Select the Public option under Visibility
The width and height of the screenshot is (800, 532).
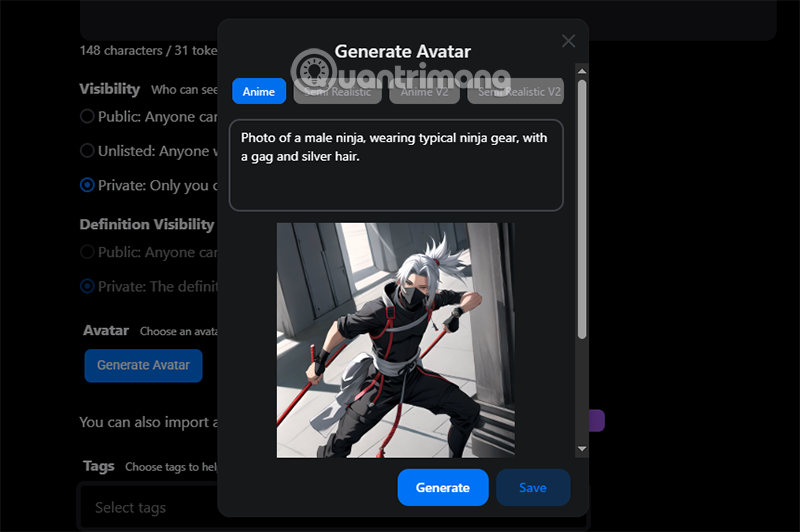point(88,117)
